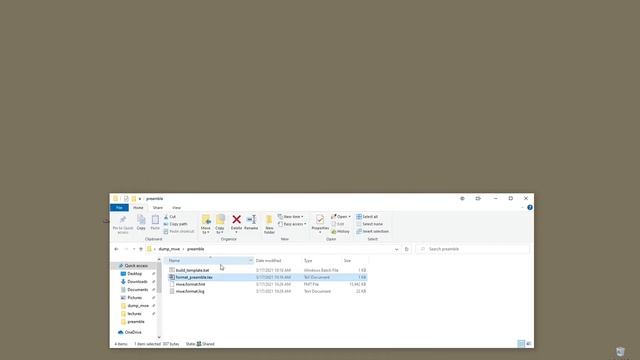640x360 pixels.
Task: Click the folder icon in title bar
Action: pyautogui.click(x=116, y=198)
